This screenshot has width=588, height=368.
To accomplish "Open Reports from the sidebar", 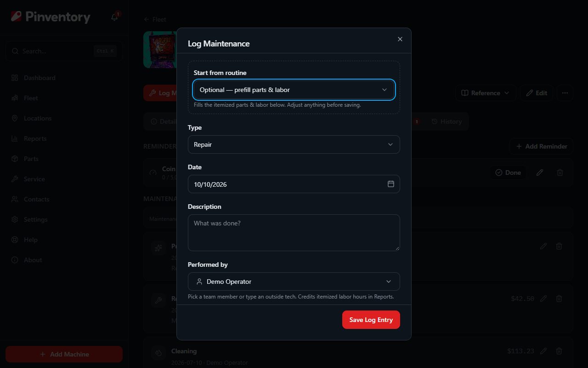I will [64, 138].
